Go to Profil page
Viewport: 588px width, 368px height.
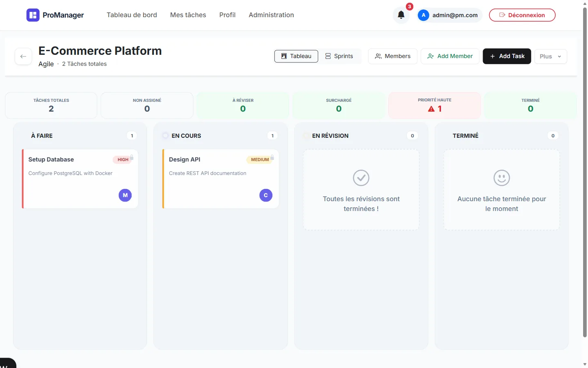227,15
